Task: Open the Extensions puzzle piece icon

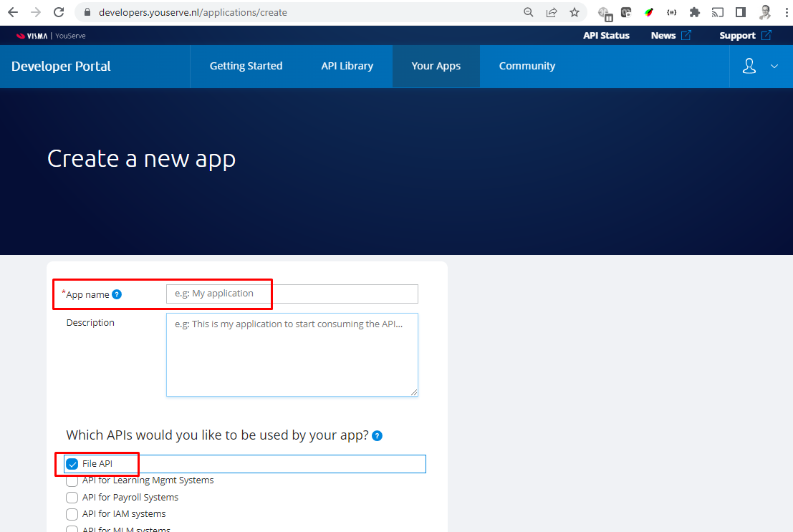Action: click(694, 12)
